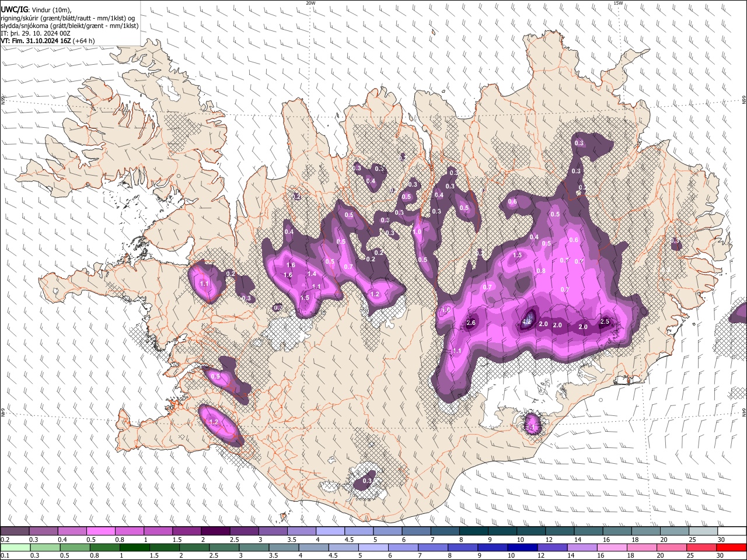Click the initial time 'IT: þri. 29. 10. 2024 00Z' line
Viewport: 747px width, 560px height.
pos(35,33)
